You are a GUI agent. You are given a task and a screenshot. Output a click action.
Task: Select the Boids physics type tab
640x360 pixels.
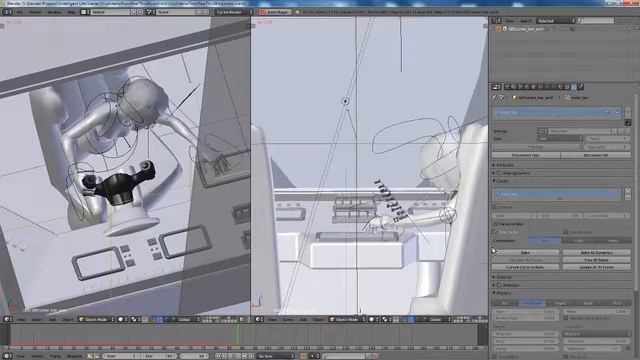(x=588, y=303)
